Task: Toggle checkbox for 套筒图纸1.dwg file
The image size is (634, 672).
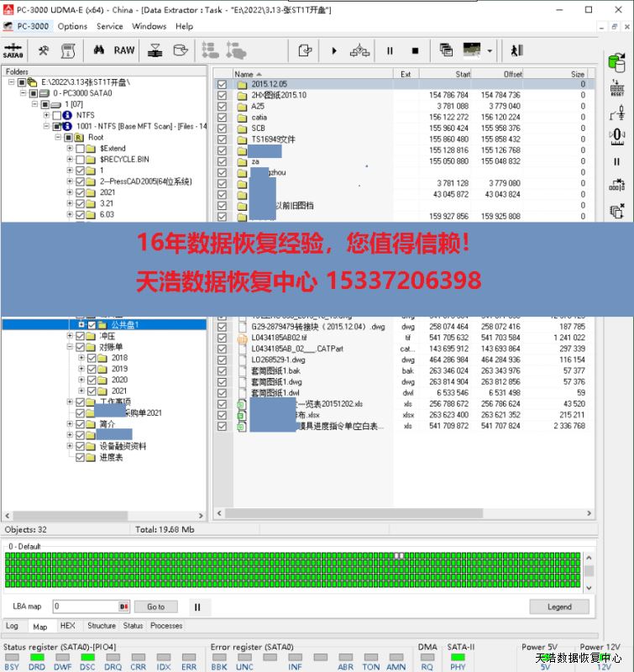Action: [x=222, y=381]
